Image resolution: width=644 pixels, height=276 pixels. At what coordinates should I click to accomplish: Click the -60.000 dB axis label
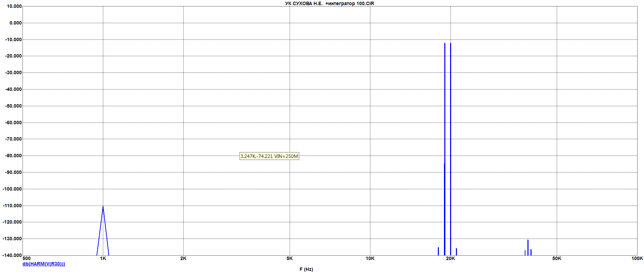pyautogui.click(x=13, y=123)
